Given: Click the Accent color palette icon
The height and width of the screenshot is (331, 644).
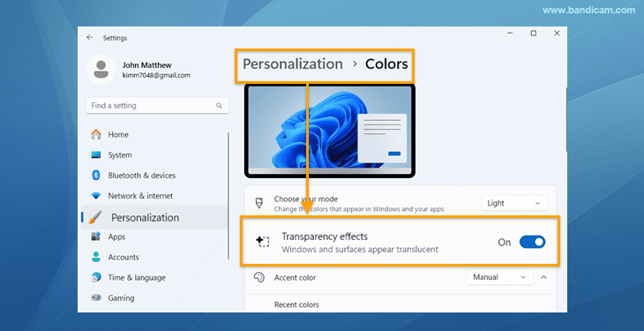Looking at the screenshot, I should [259, 277].
